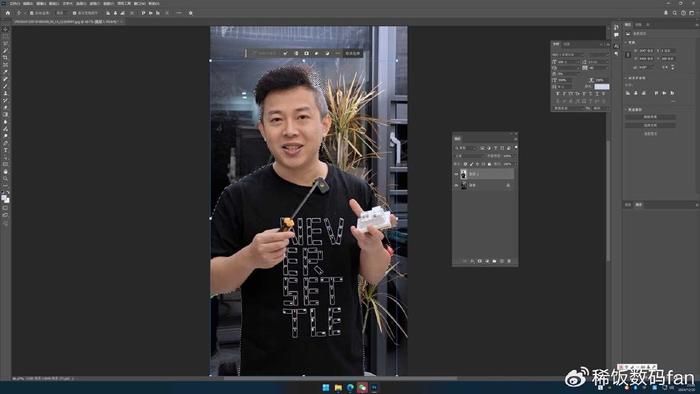Click the layer 1 thumbnail
This screenshot has width=700, height=394.
[x=463, y=174]
